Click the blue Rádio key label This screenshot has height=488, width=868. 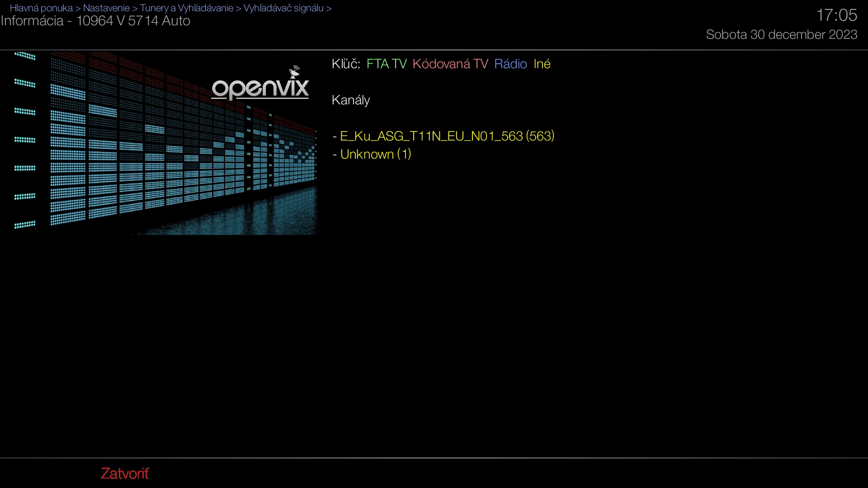tap(510, 64)
